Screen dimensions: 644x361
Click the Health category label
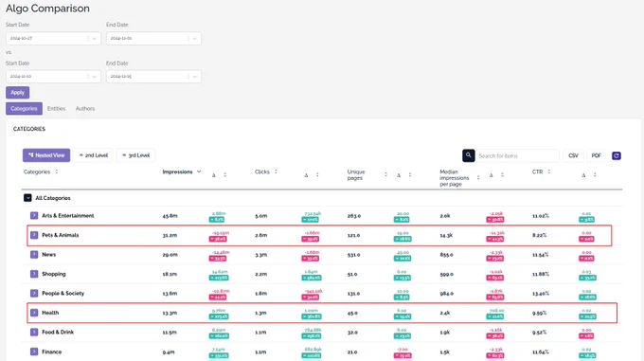coord(50,313)
